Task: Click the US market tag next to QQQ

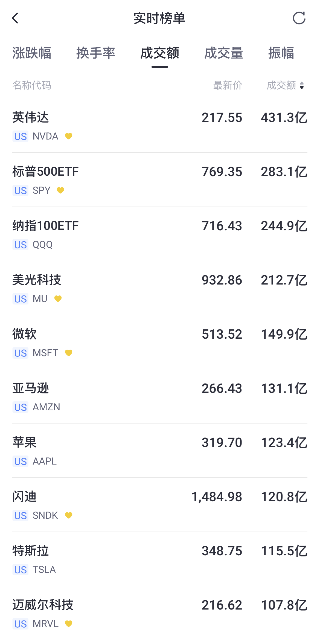Action: [x=21, y=245]
